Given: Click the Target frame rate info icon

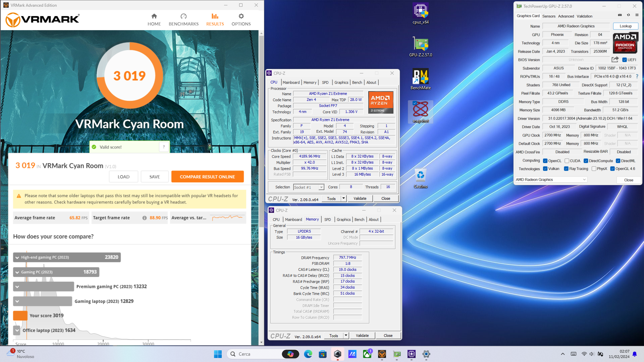Looking at the screenshot, I should [145, 218].
